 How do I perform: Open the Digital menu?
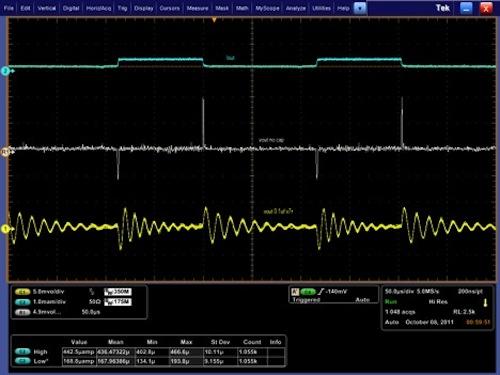coord(71,8)
